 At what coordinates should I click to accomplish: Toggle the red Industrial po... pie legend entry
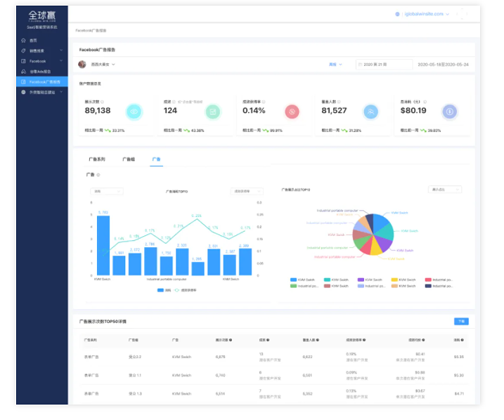coord(439,280)
